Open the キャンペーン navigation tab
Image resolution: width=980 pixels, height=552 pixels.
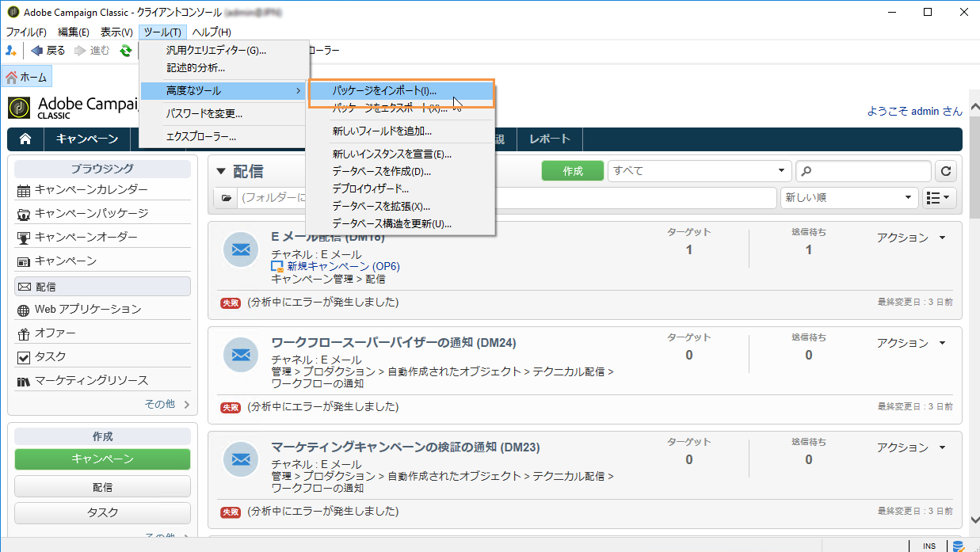(87, 139)
